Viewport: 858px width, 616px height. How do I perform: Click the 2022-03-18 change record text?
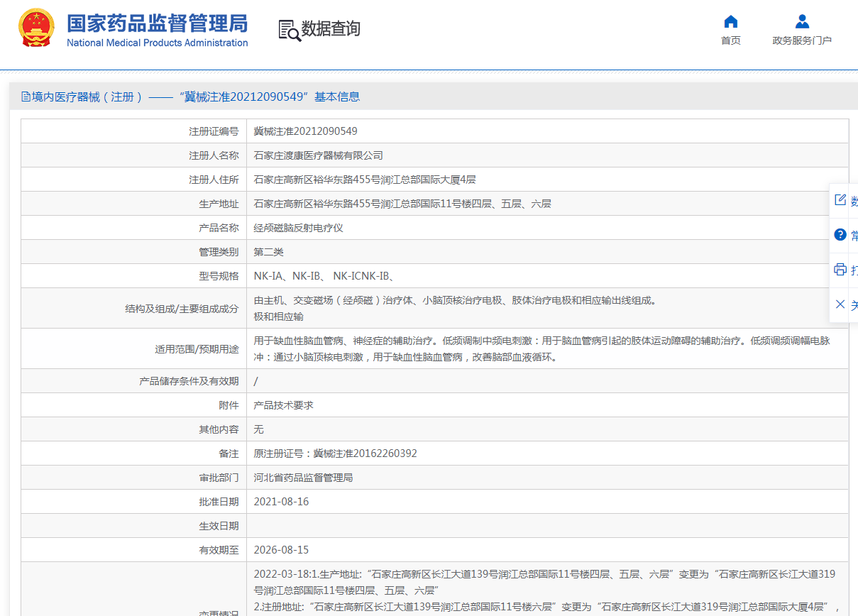point(544,582)
